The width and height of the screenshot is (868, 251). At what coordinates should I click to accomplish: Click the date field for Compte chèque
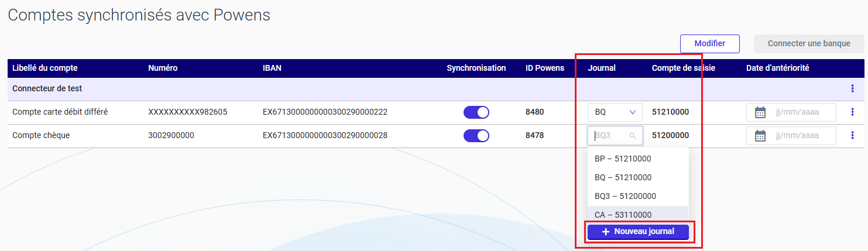tap(791, 136)
